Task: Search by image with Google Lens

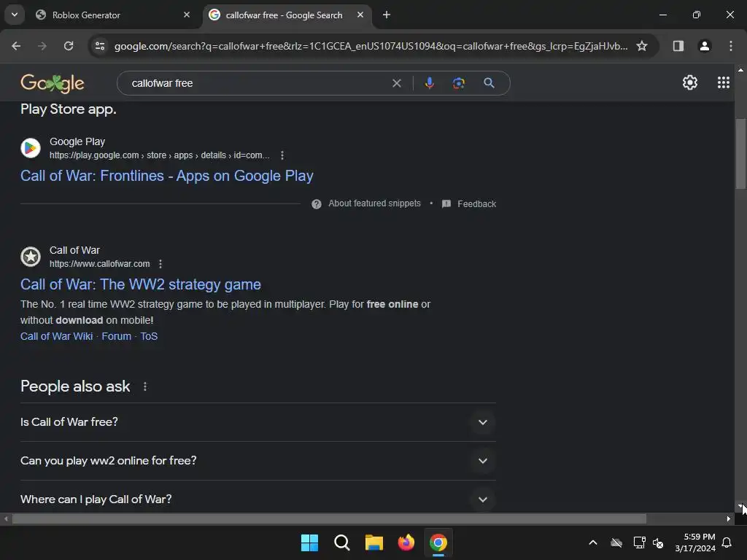Action: (x=458, y=83)
